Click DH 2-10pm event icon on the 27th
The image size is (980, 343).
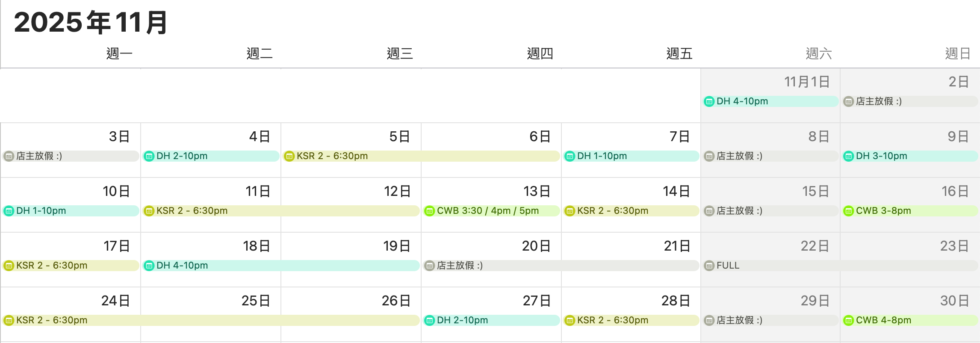point(429,320)
